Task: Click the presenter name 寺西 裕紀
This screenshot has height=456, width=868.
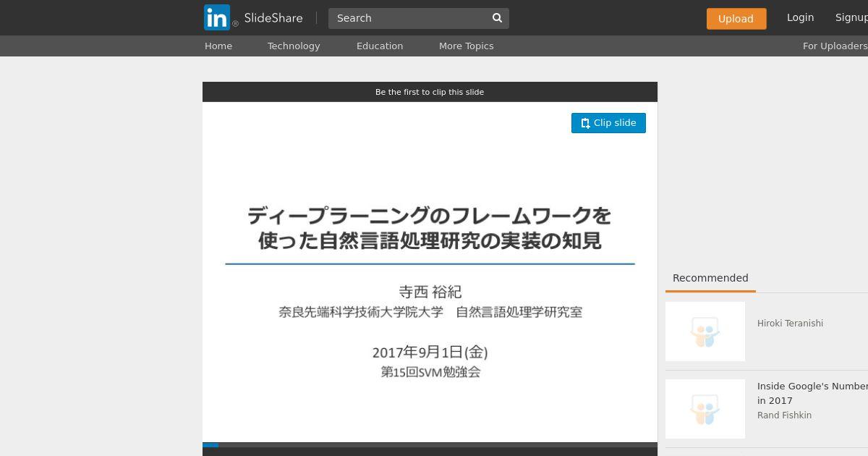Action: coord(430,292)
